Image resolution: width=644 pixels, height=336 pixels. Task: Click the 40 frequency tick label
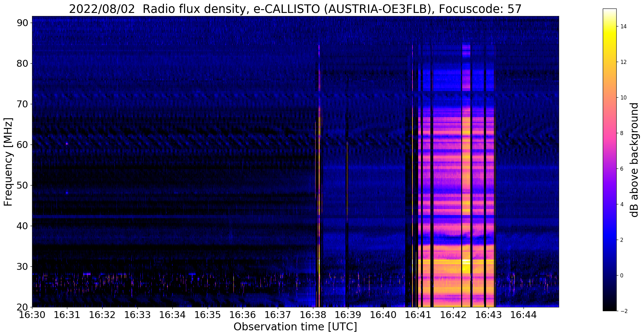23,226
